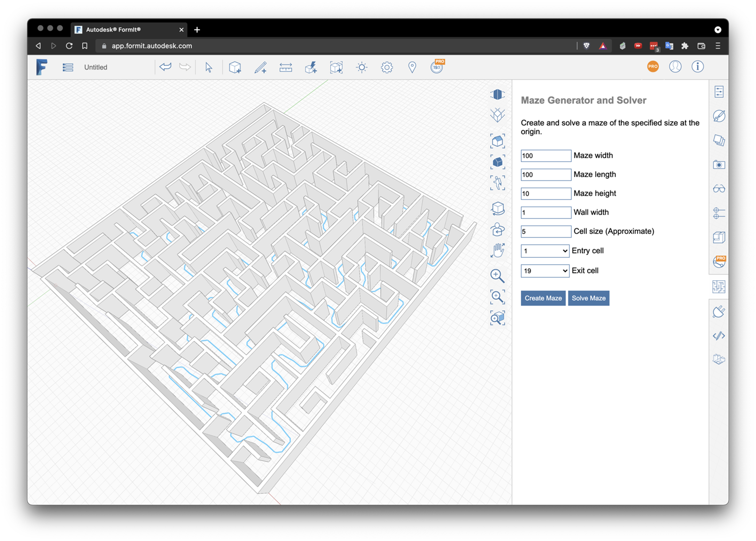Expand the Exit cell dropdown
The width and height of the screenshot is (756, 541).
click(x=544, y=271)
